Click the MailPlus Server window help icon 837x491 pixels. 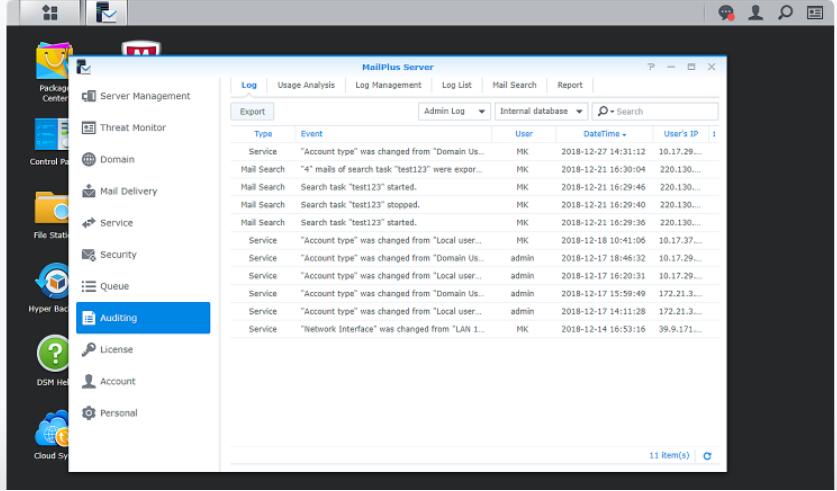pos(651,67)
